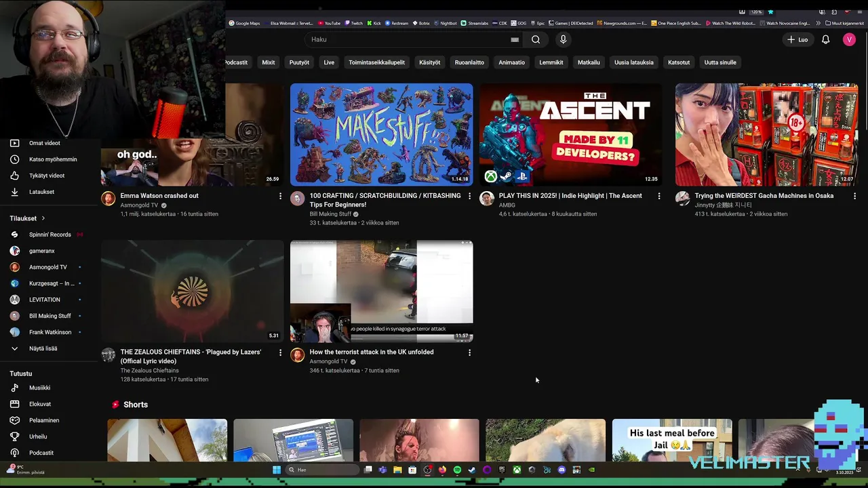868x488 pixels.
Task: Open AMBG channel avatar
Action: point(486,198)
